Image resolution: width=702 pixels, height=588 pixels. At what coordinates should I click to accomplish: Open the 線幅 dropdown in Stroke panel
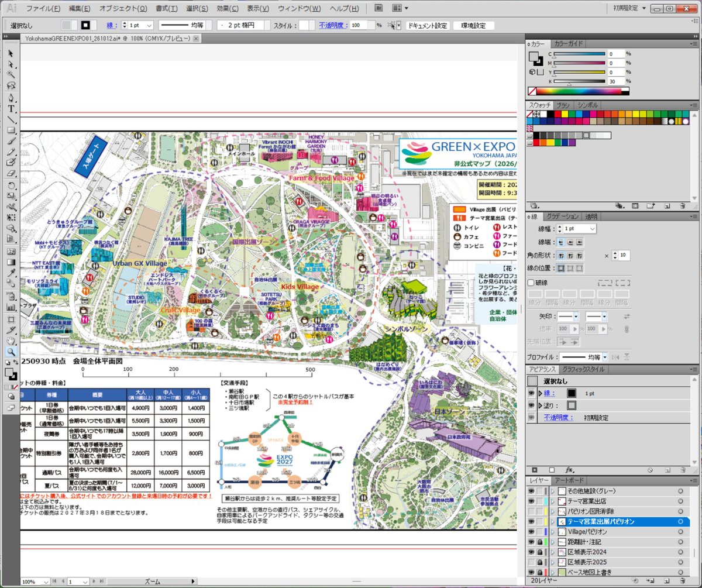[x=593, y=228]
